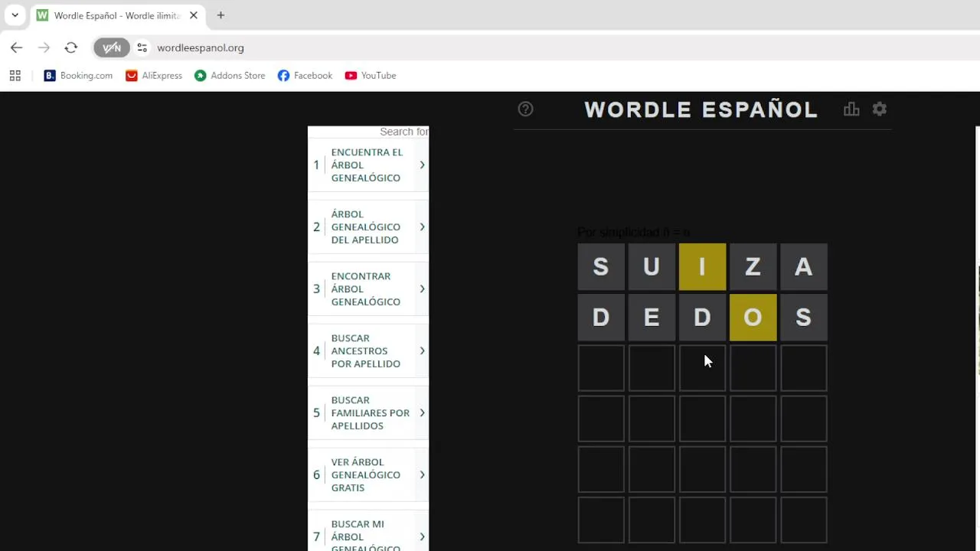The height and width of the screenshot is (551, 980).
Task: Go back with the browser back arrow
Action: click(16, 47)
